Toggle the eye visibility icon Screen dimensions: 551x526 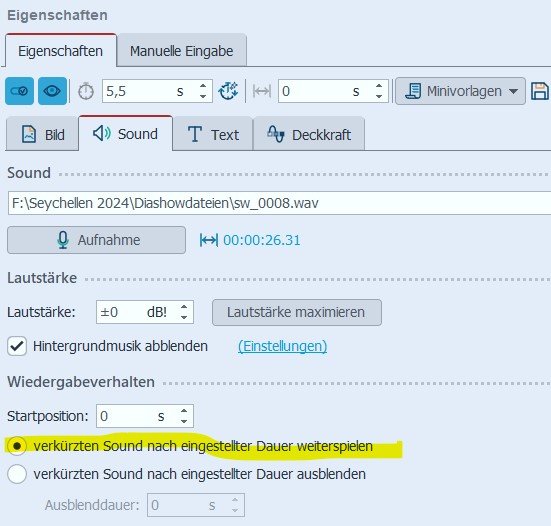point(52,91)
